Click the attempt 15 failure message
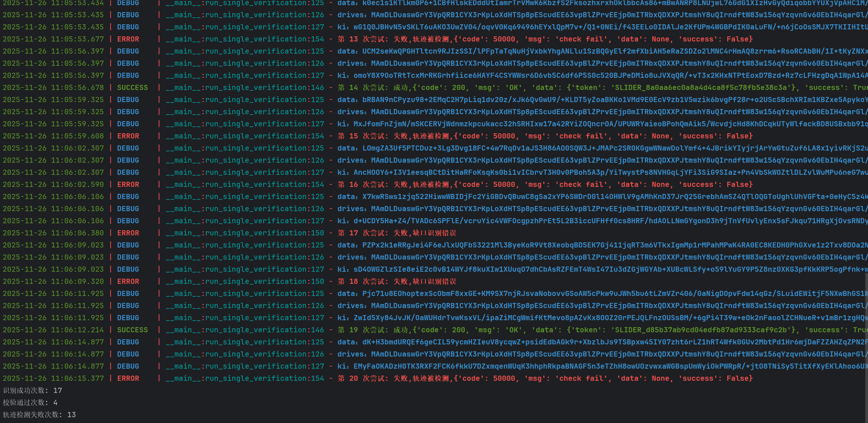This screenshot has width=868, height=423. (545, 136)
